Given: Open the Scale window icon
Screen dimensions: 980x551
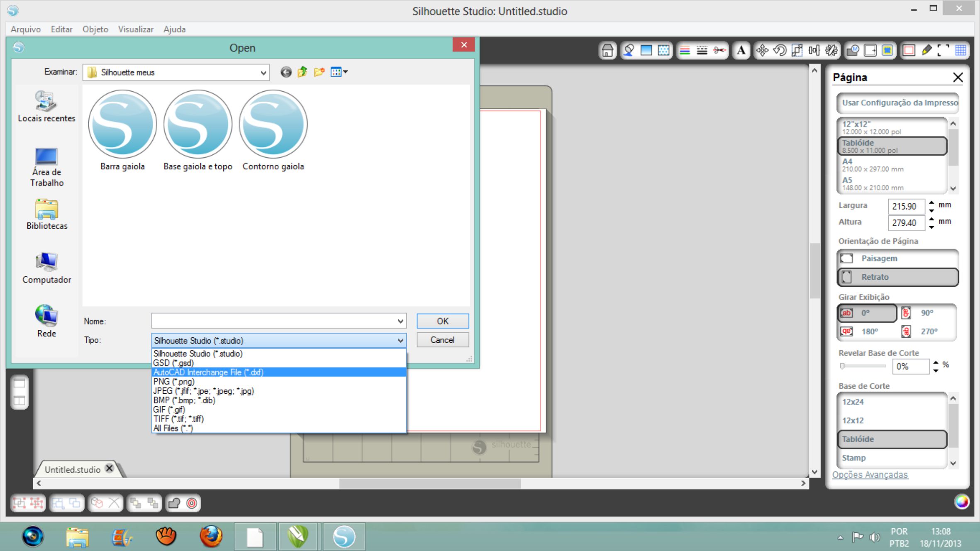Looking at the screenshot, I should coord(797,51).
